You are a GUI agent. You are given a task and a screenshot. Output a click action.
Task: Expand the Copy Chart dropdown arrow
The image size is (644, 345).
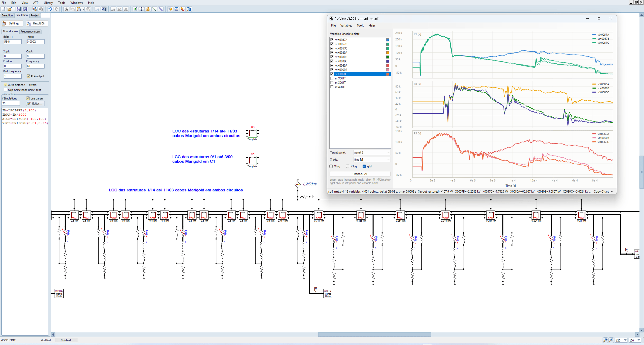(612, 192)
